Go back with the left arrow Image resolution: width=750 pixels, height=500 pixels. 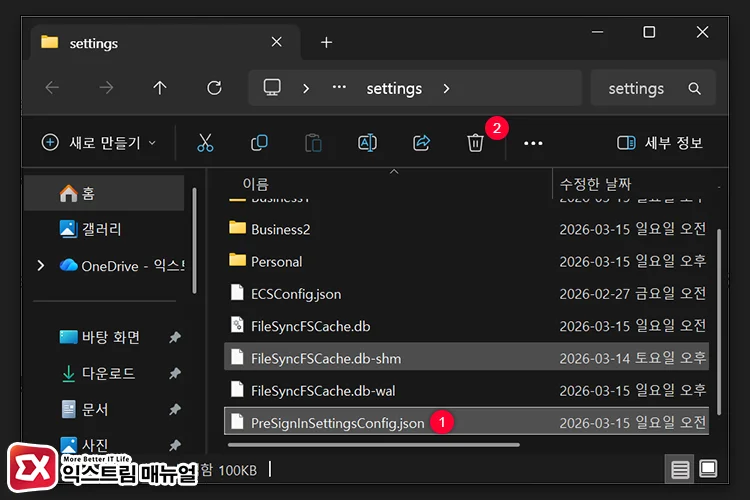[x=52, y=88]
